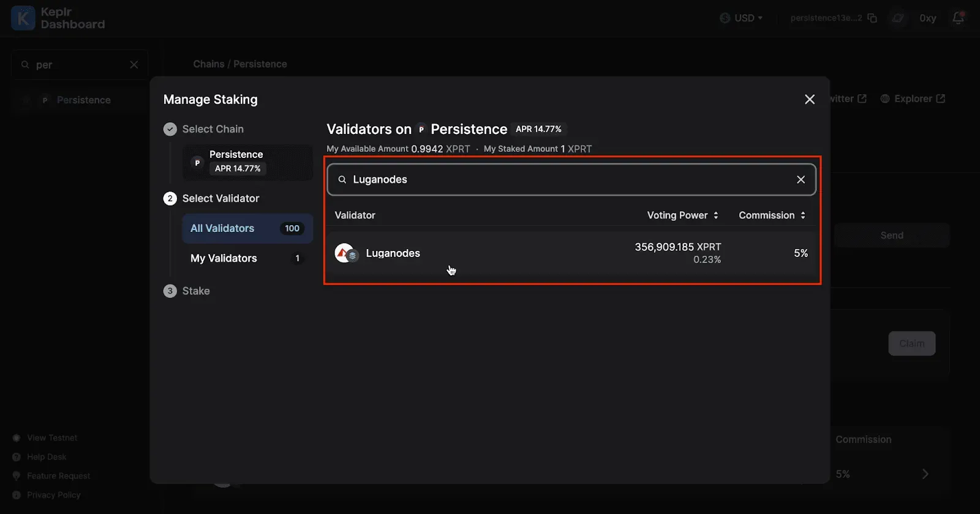Click the All Validators count badge 100
Screen dimensions: 980x514
[292, 228]
